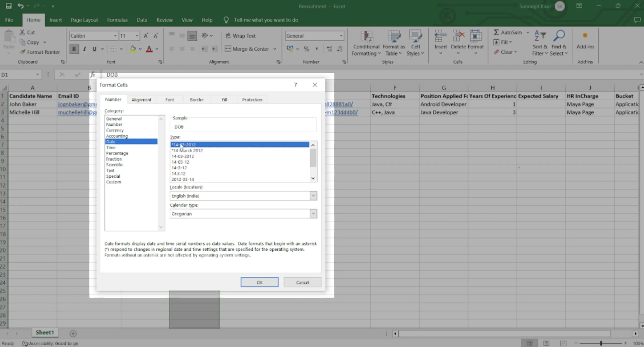Viewport: 644px width, 347px height.
Task: Open Cell Styles gallery
Action: tap(415, 43)
